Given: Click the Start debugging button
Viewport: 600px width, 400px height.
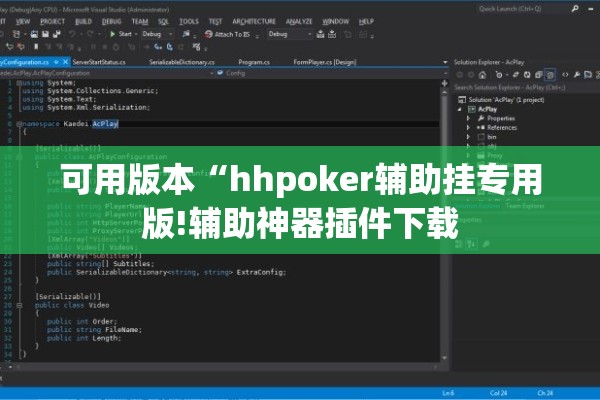Looking at the screenshot, I should point(121,34).
